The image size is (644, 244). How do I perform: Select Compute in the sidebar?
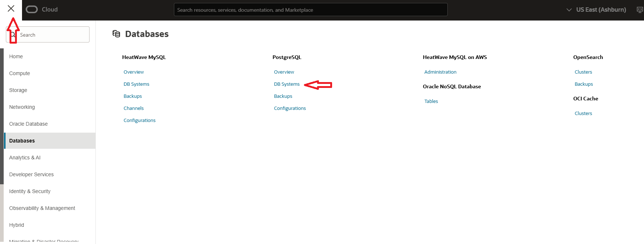coord(19,73)
